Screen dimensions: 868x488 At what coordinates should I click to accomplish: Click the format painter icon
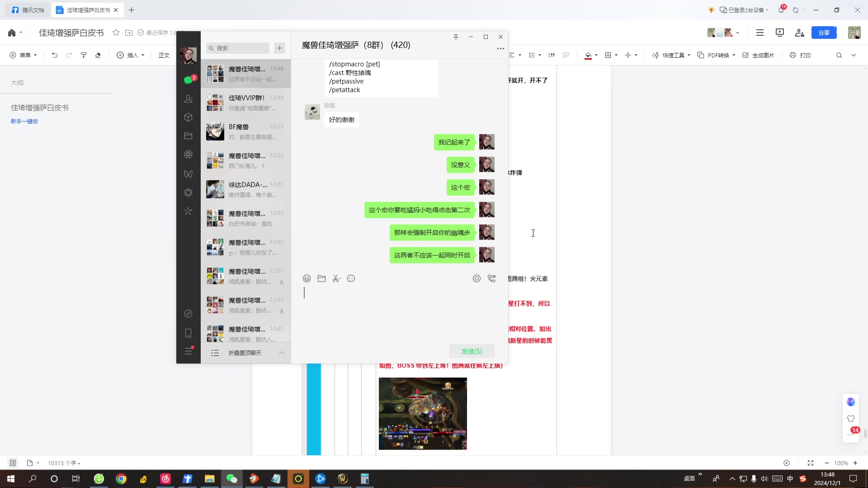point(84,55)
